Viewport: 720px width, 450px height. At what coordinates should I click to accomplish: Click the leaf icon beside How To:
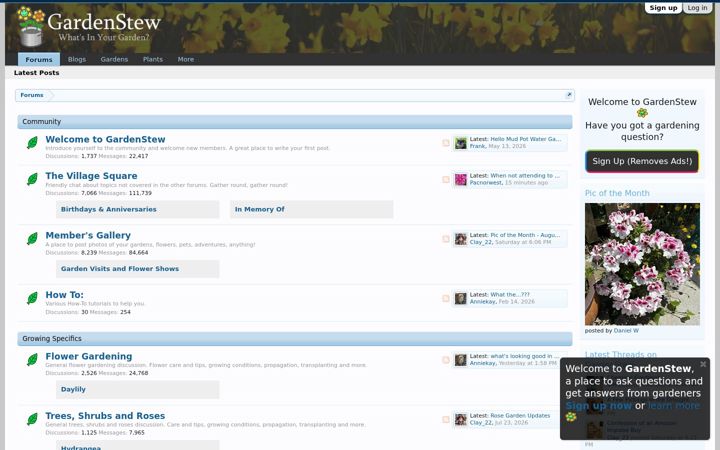point(32,298)
